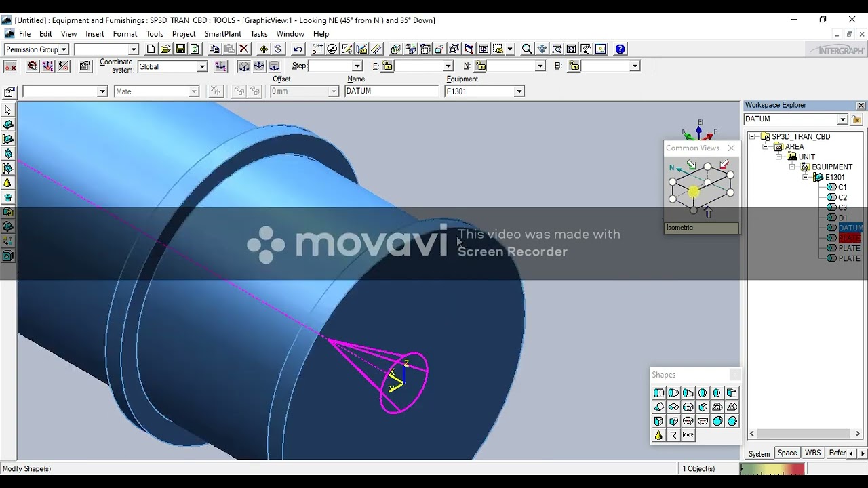Click the Copy icon in the toolbar
The image size is (868, 488).
click(214, 49)
